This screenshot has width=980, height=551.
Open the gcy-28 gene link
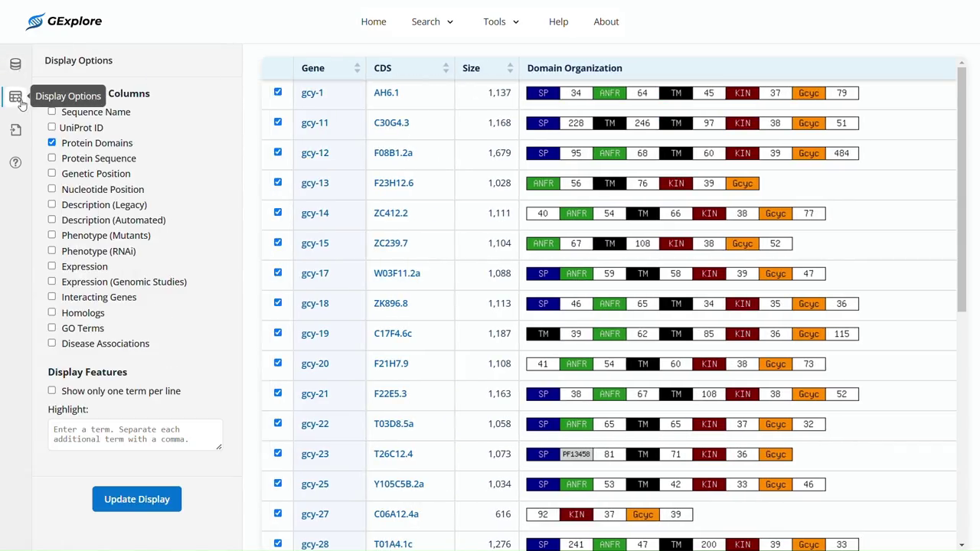point(315,544)
